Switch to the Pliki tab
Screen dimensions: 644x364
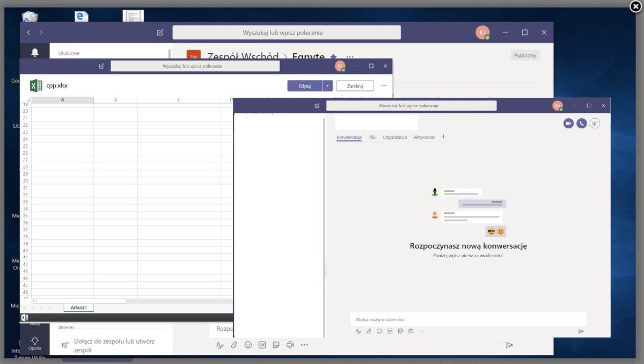[x=371, y=137]
